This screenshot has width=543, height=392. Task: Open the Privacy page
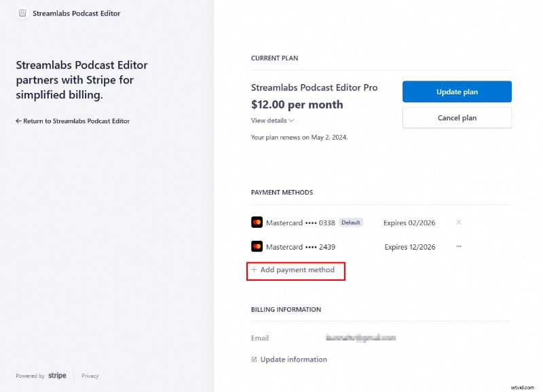[x=90, y=375]
